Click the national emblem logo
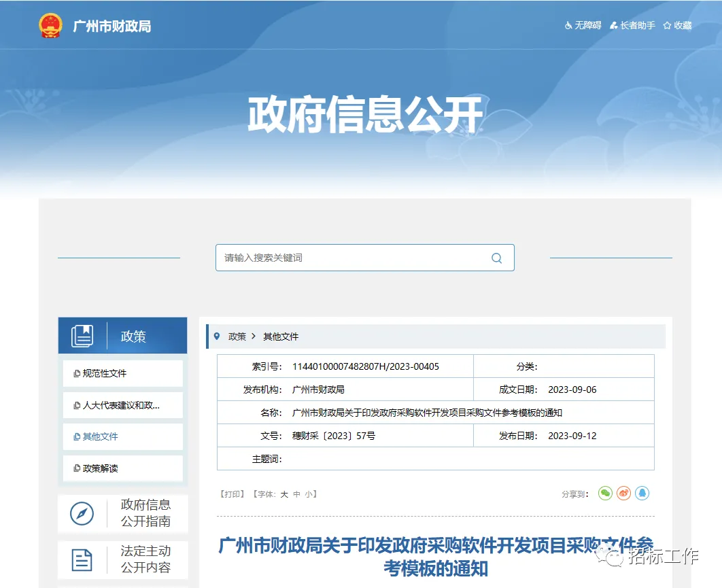This screenshot has width=722, height=588. [50, 26]
